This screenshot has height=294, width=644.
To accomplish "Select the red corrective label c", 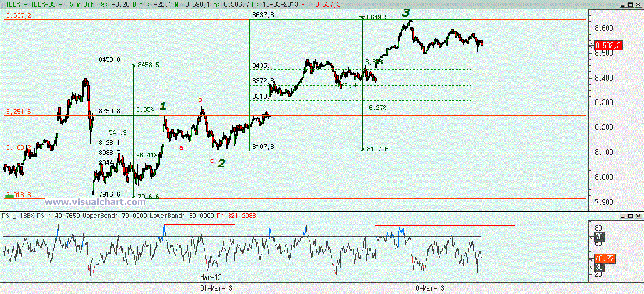I will pos(212,161).
